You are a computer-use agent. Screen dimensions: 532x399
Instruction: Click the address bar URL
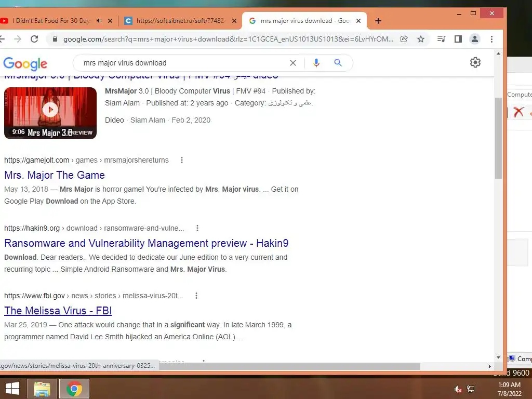[228, 39]
